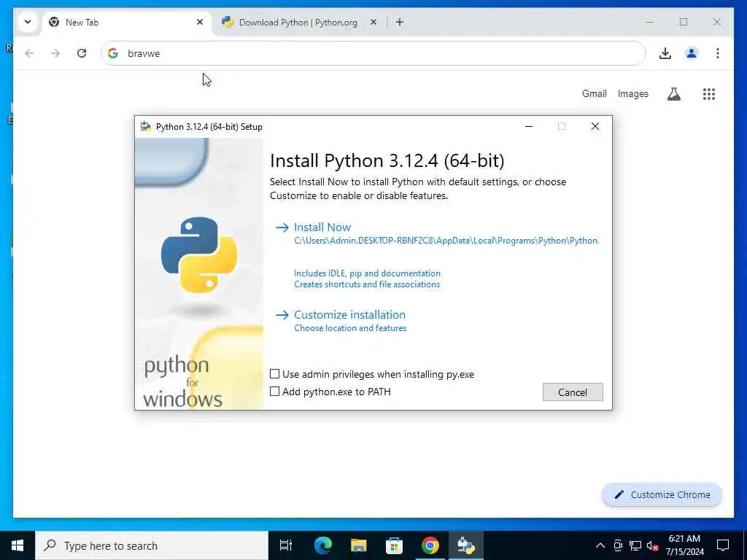The image size is (747, 560).
Task: Open File Explorer from taskbar
Action: click(358, 545)
